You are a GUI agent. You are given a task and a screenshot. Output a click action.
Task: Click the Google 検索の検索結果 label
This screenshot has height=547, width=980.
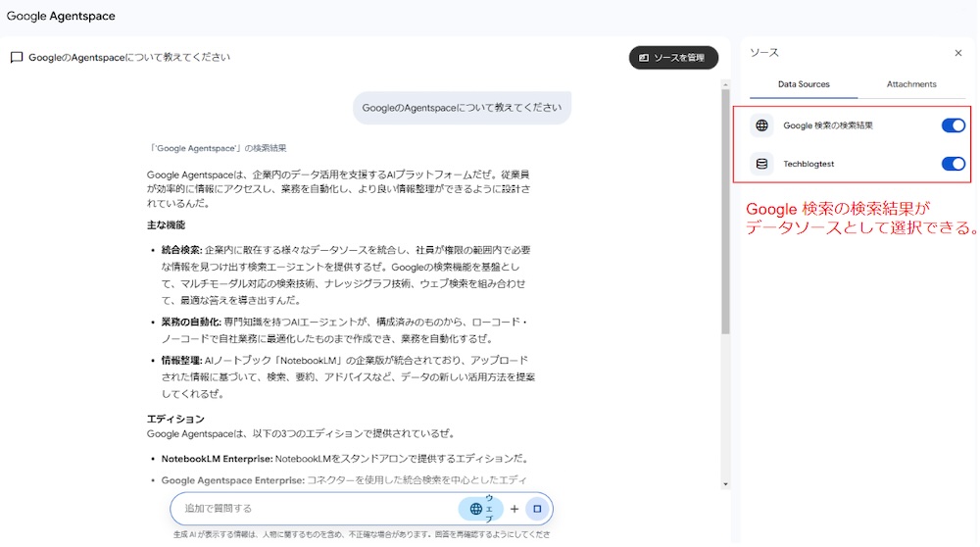[x=827, y=125]
